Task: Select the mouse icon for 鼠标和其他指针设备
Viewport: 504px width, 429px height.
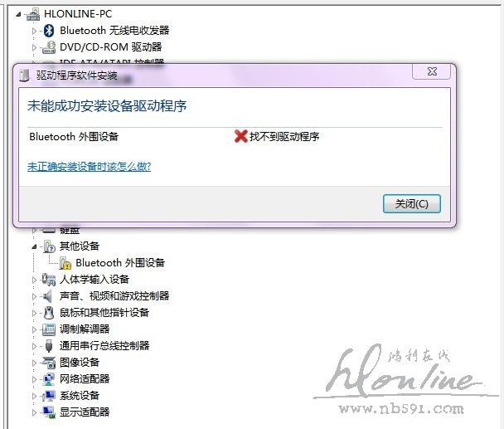Action: pos(49,313)
